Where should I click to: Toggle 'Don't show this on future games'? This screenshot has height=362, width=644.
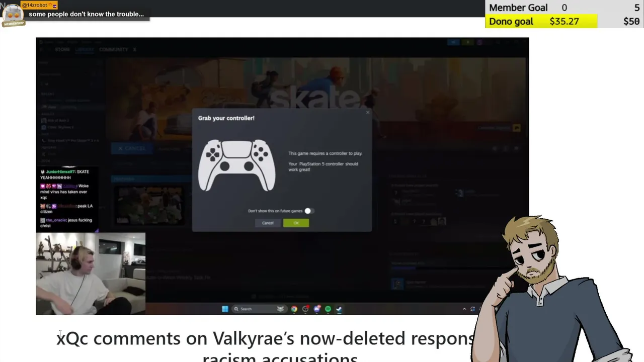[x=308, y=211]
